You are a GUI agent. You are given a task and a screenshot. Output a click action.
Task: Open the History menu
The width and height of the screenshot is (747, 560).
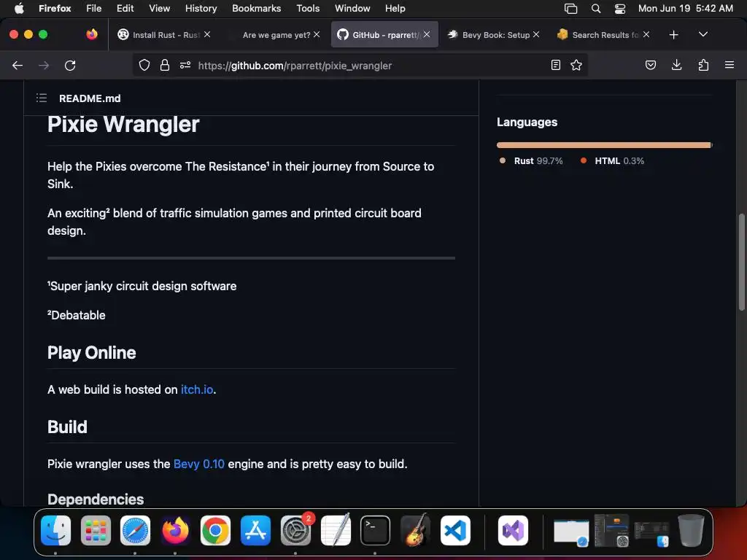(x=201, y=8)
